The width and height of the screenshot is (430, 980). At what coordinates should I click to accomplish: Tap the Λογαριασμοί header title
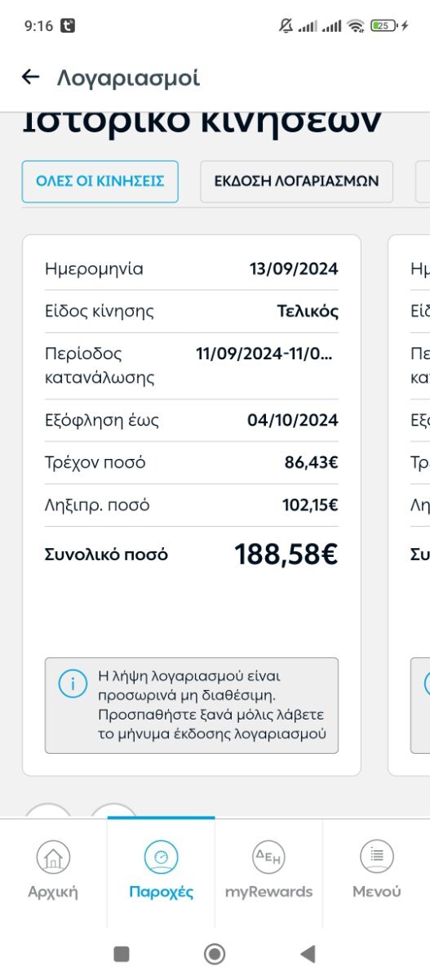pos(128,78)
